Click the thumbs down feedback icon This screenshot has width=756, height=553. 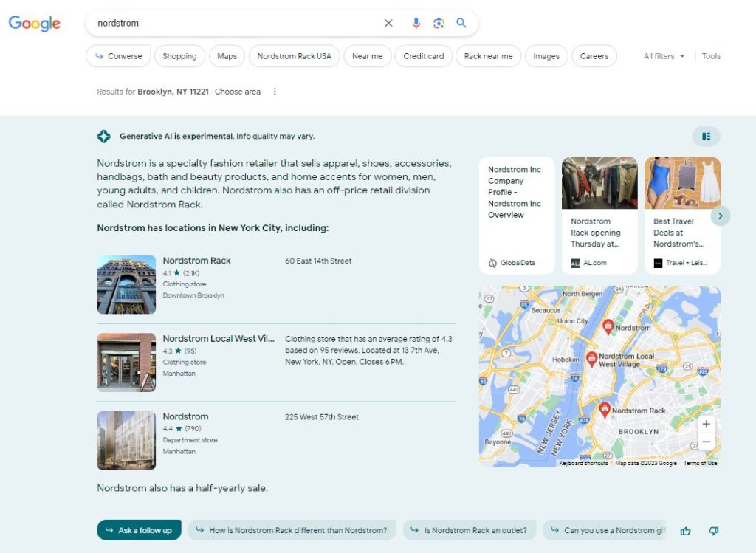click(713, 530)
